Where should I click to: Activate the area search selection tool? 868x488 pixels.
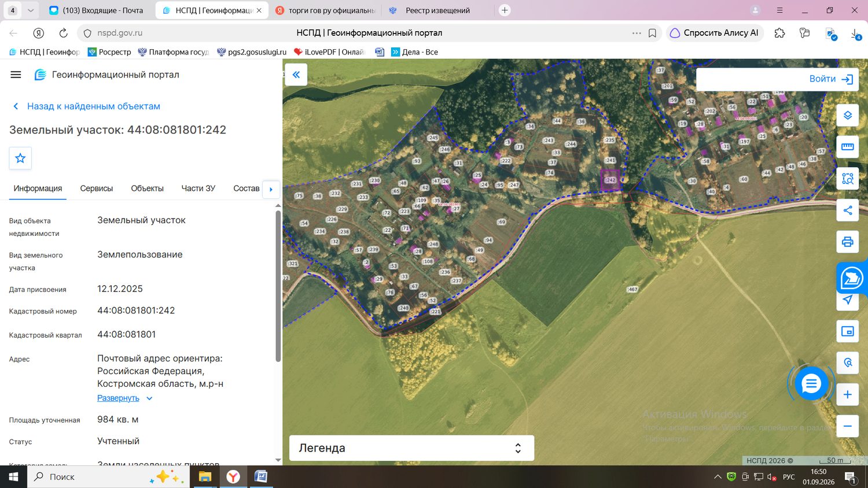pyautogui.click(x=847, y=179)
